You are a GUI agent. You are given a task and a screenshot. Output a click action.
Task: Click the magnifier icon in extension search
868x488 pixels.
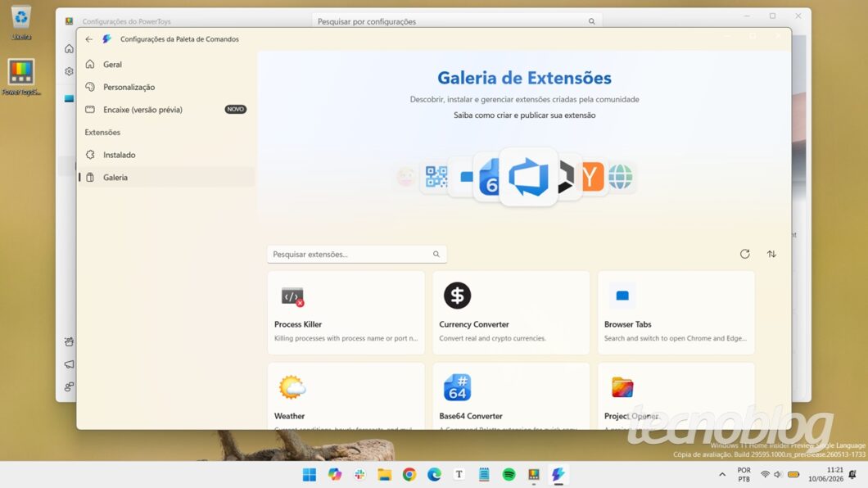[436, 255]
